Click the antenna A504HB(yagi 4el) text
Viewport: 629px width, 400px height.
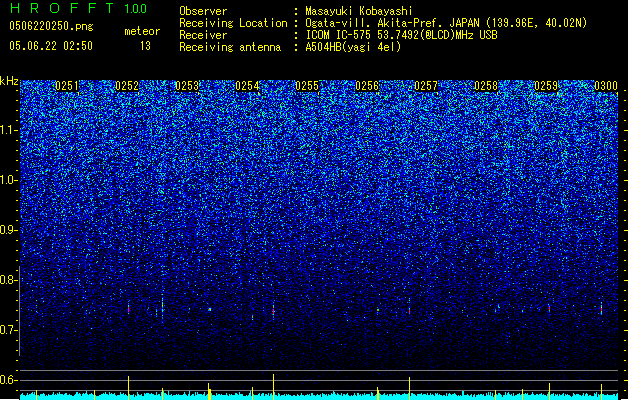coord(353,47)
